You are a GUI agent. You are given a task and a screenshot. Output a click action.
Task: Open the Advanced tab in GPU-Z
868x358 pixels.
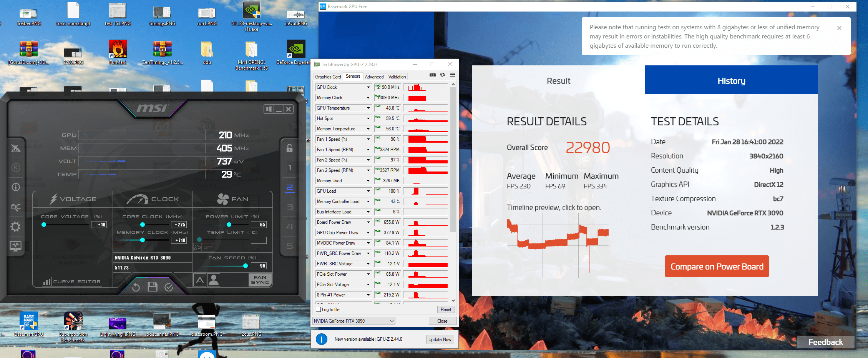[x=374, y=77]
